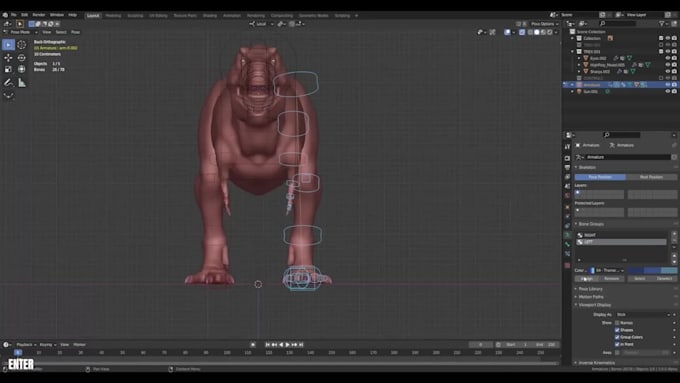Click the Blender logo icon
Viewport: 680px width, 383px height.
(5, 15)
